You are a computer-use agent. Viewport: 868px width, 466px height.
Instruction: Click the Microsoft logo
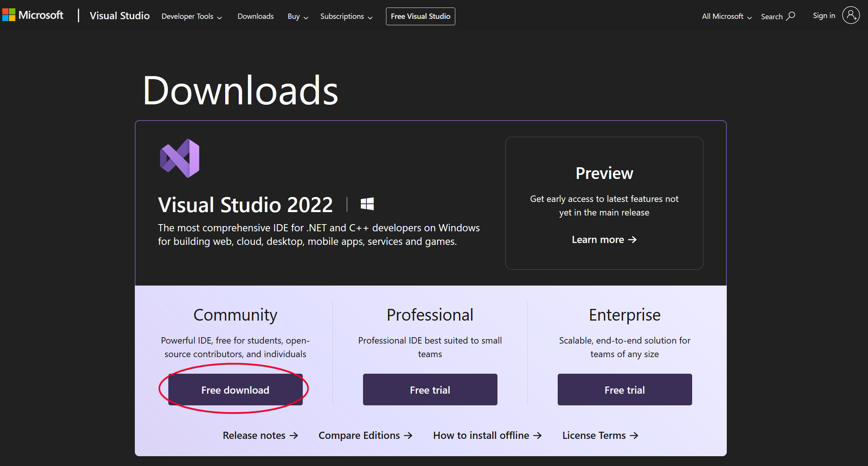[33, 15]
